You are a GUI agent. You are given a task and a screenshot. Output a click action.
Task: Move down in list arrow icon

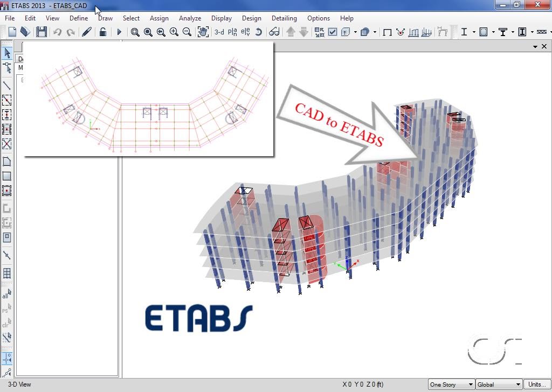pyautogui.click(x=304, y=32)
